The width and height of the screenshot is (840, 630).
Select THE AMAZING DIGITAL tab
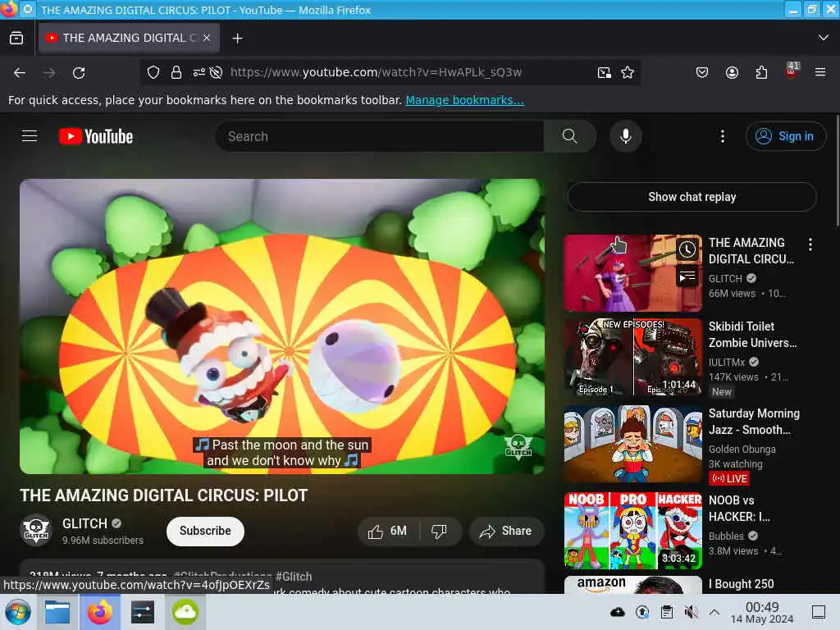coord(129,38)
